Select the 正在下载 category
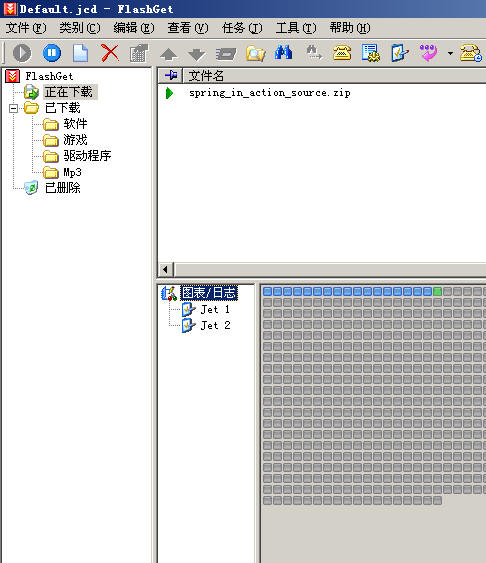The width and height of the screenshot is (486, 563). click(69, 92)
